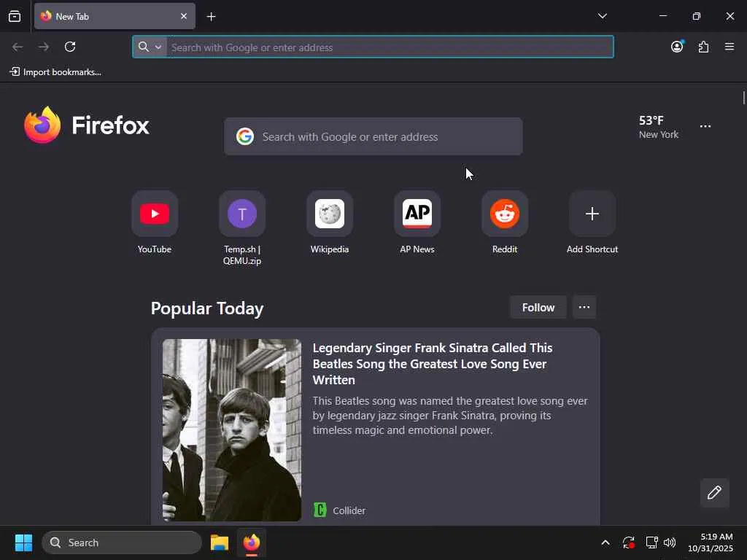Click the Popular Today heading

(x=207, y=308)
